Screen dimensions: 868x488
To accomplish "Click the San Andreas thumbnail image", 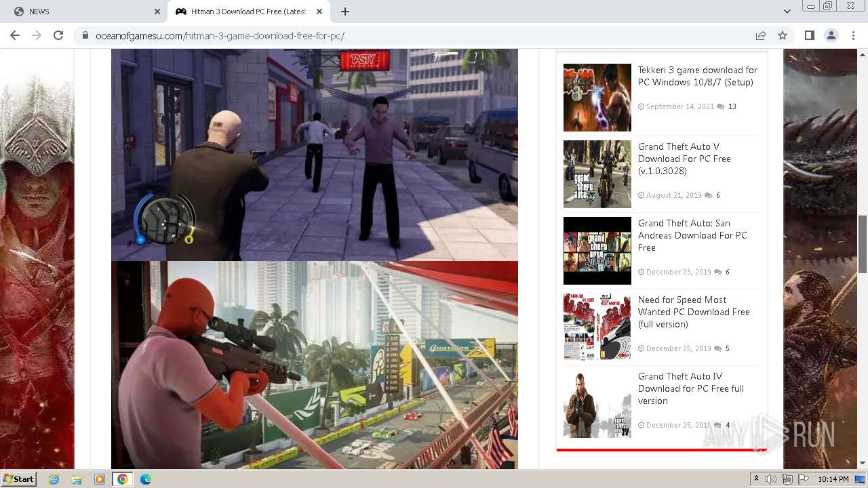I will point(597,251).
